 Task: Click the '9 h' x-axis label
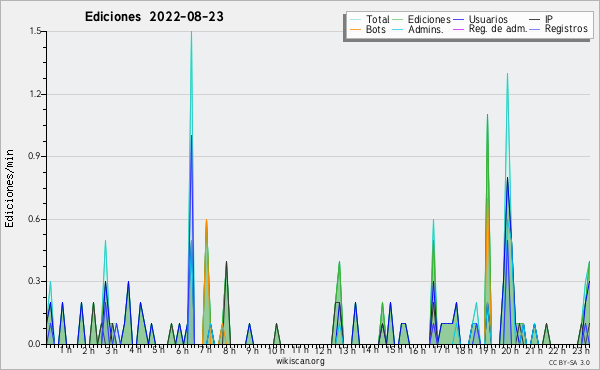tap(252, 351)
